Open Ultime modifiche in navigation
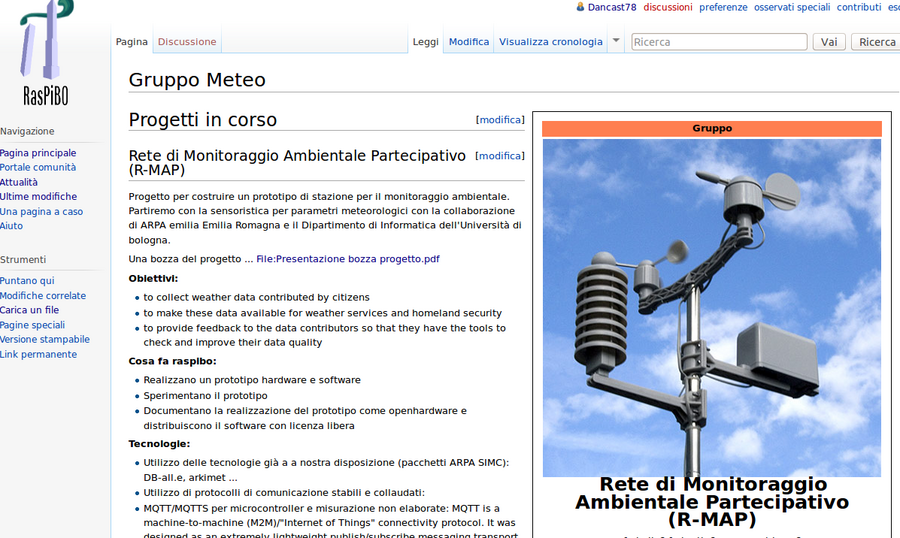This screenshot has height=538, width=900. tap(38, 197)
